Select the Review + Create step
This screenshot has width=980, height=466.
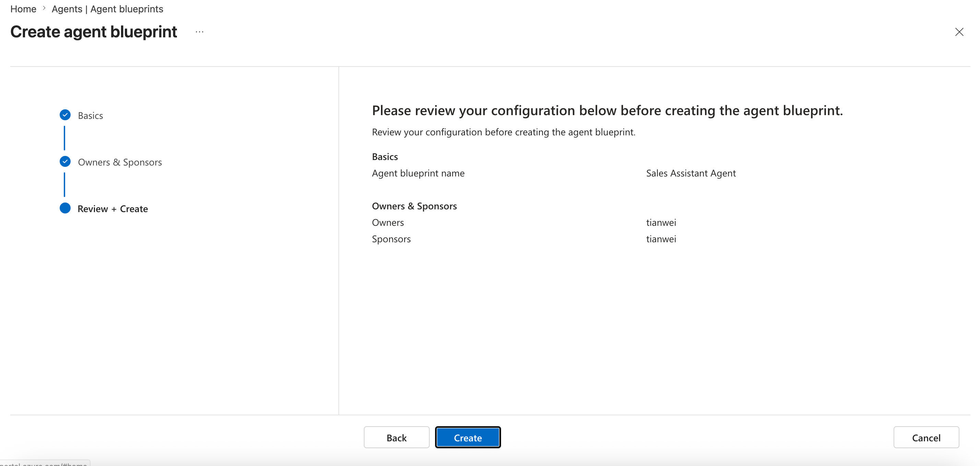(x=112, y=209)
